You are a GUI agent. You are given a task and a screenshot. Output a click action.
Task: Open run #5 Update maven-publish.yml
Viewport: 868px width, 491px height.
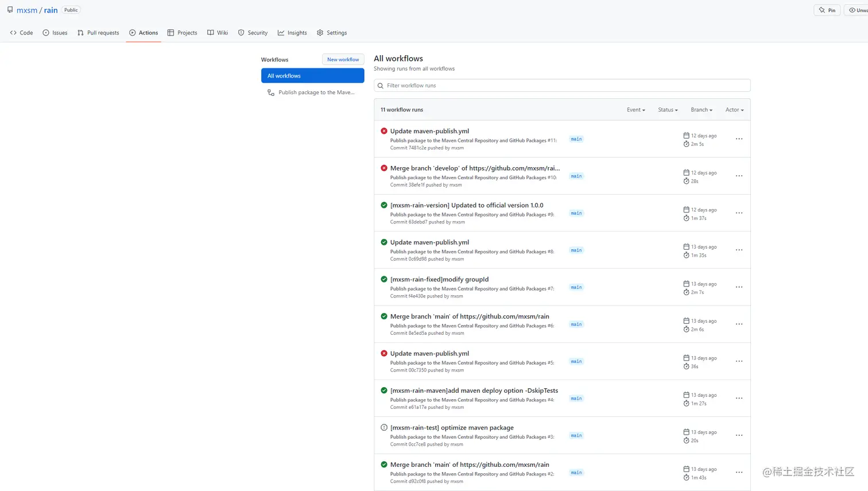(x=429, y=353)
